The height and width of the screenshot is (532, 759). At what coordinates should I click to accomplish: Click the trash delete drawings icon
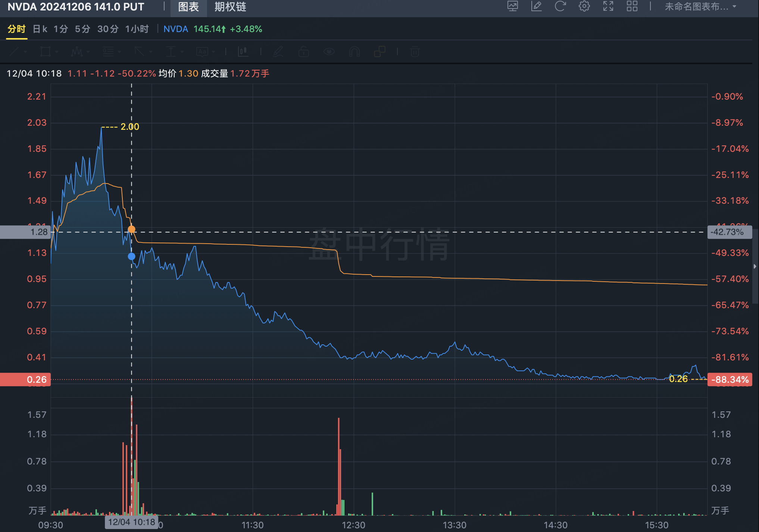(415, 51)
